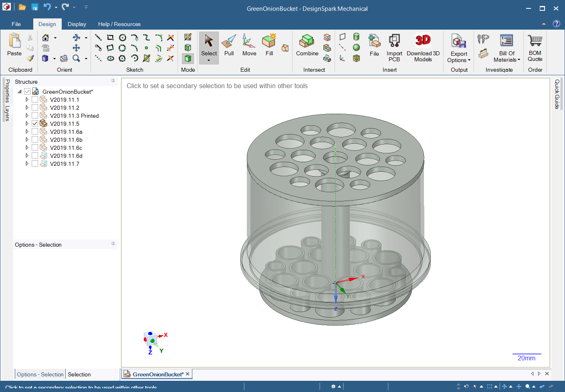
Task: Open the Import PCB tool
Action: pyautogui.click(x=394, y=47)
